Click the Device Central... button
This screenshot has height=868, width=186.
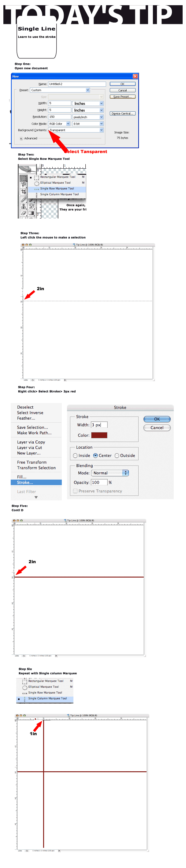[123, 114]
